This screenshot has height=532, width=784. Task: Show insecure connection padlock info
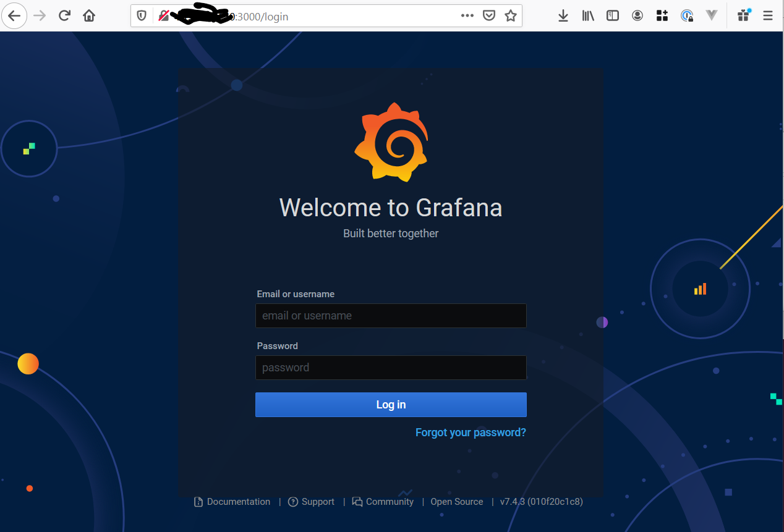(x=164, y=16)
